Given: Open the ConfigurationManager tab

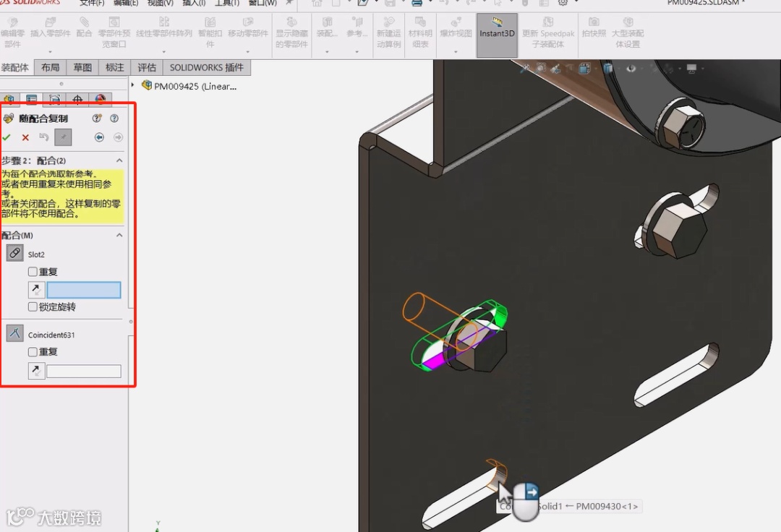Looking at the screenshot, I should [54, 100].
